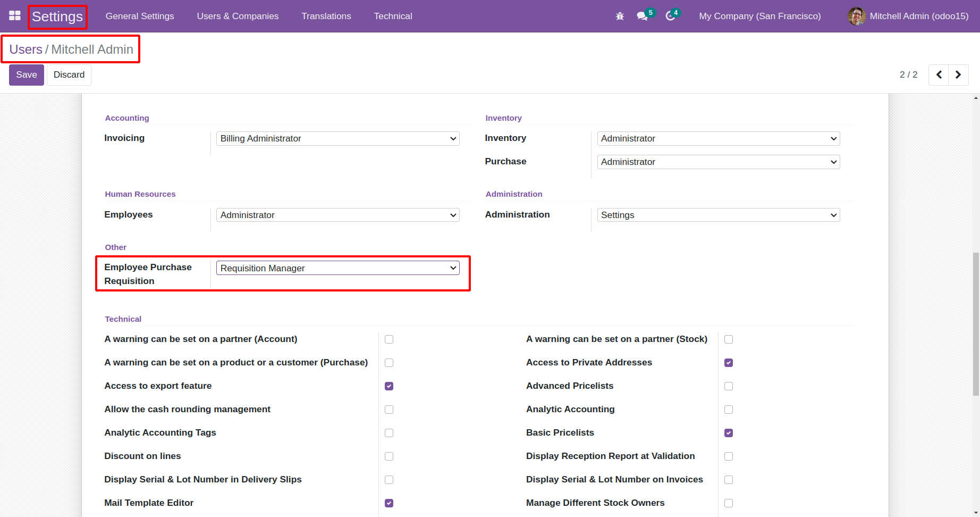Enable Display Reception Report at Validation
This screenshot has height=517, width=980.
tap(729, 456)
